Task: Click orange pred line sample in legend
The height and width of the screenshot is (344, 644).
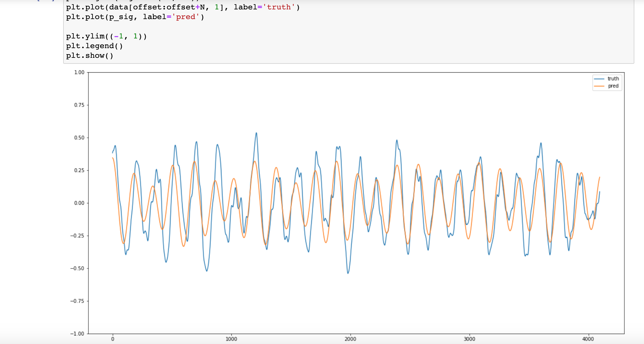Action: point(599,86)
